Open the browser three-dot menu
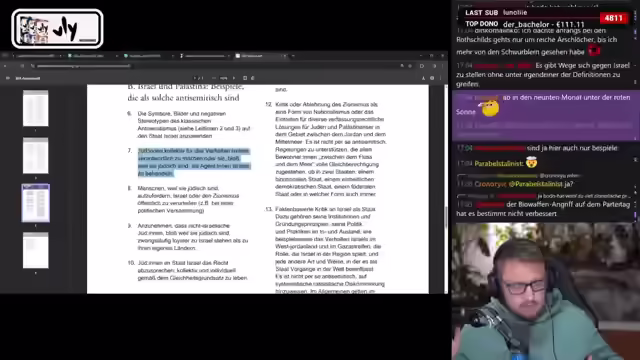 [443, 66]
